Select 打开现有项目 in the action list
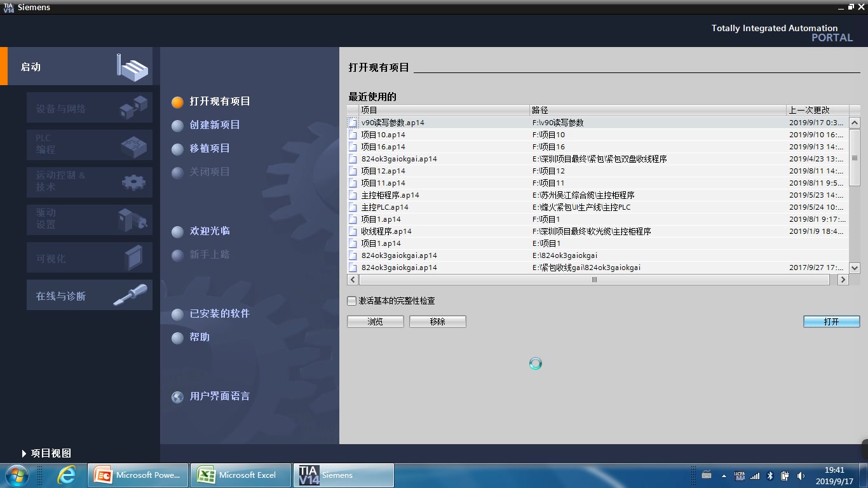Image resolution: width=868 pixels, height=488 pixels. coord(220,101)
